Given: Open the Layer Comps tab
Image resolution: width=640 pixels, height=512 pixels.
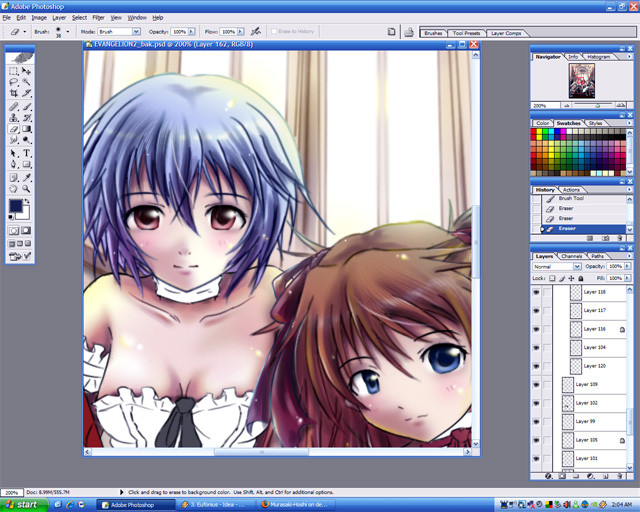Looking at the screenshot, I should pyautogui.click(x=506, y=33).
